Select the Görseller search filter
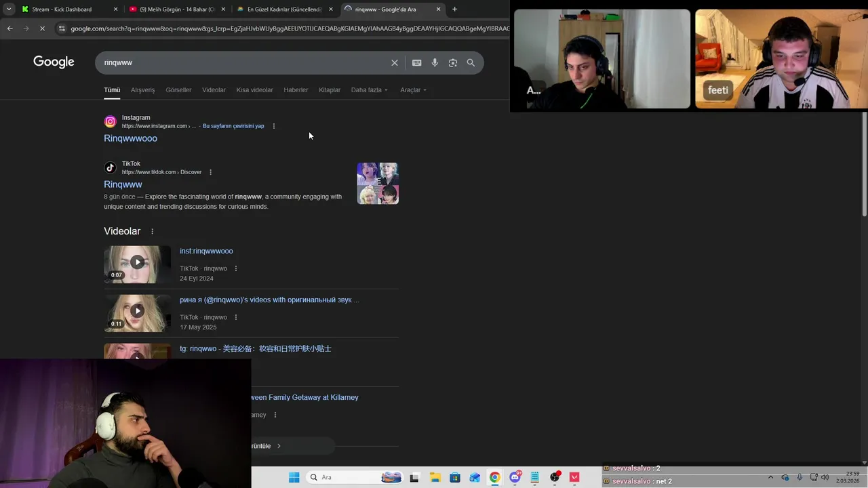The image size is (868, 488). click(178, 90)
